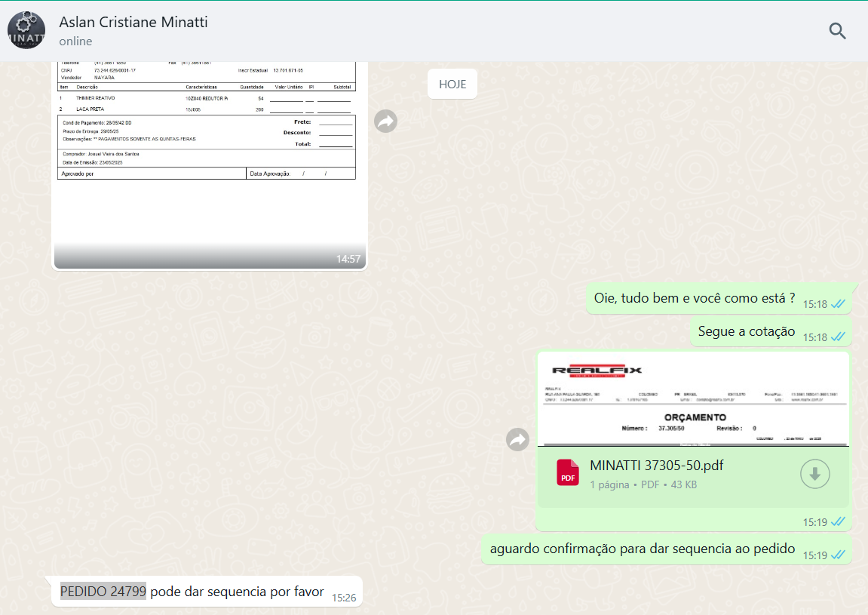This screenshot has width=868, height=615.
Task: Open search in this conversation
Action: (x=837, y=31)
